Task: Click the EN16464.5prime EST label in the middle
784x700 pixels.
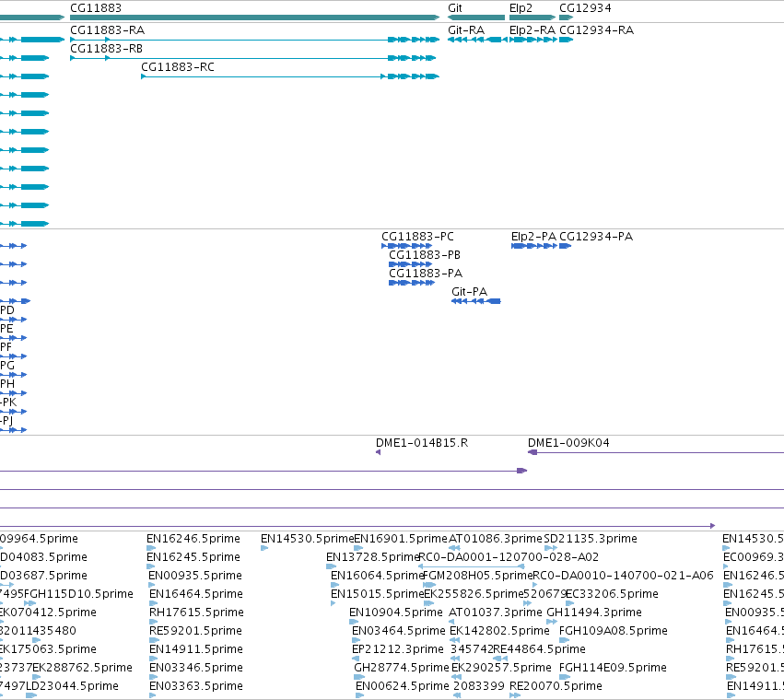Action: [x=196, y=594]
